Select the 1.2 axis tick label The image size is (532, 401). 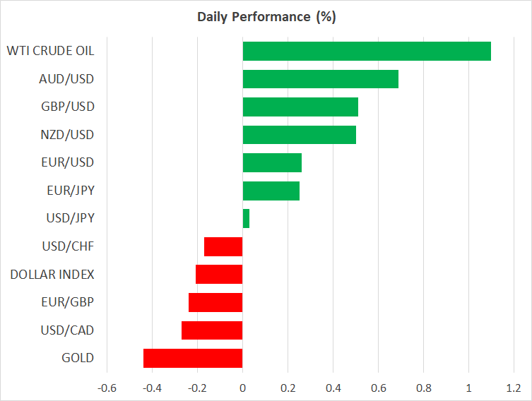(514, 388)
